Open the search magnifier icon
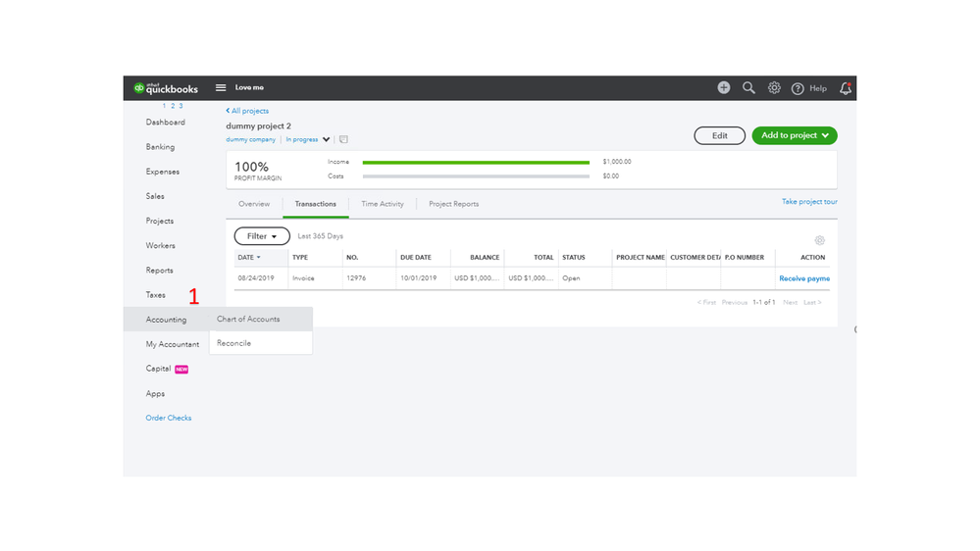This screenshot has width=980, height=551. (x=748, y=88)
